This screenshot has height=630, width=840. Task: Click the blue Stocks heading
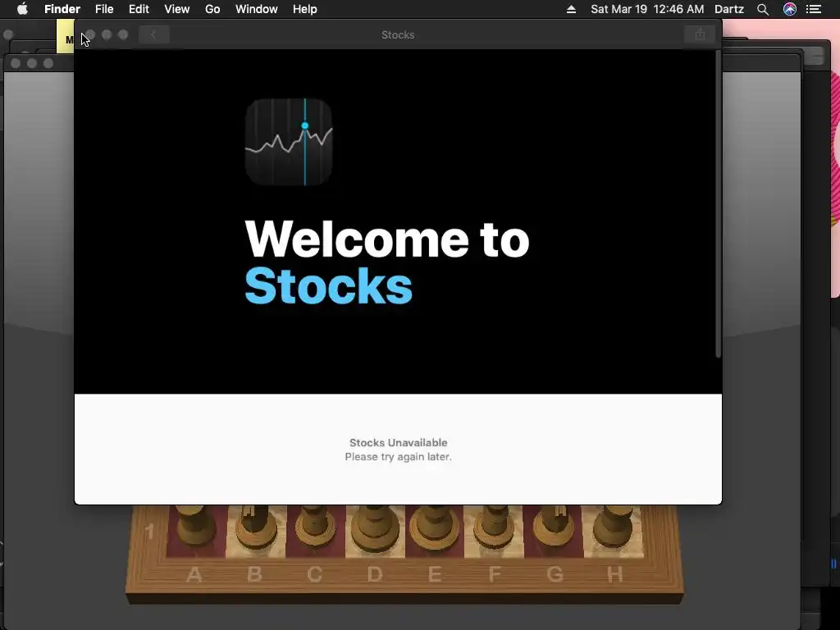pyautogui.click(x=328, y=286)
